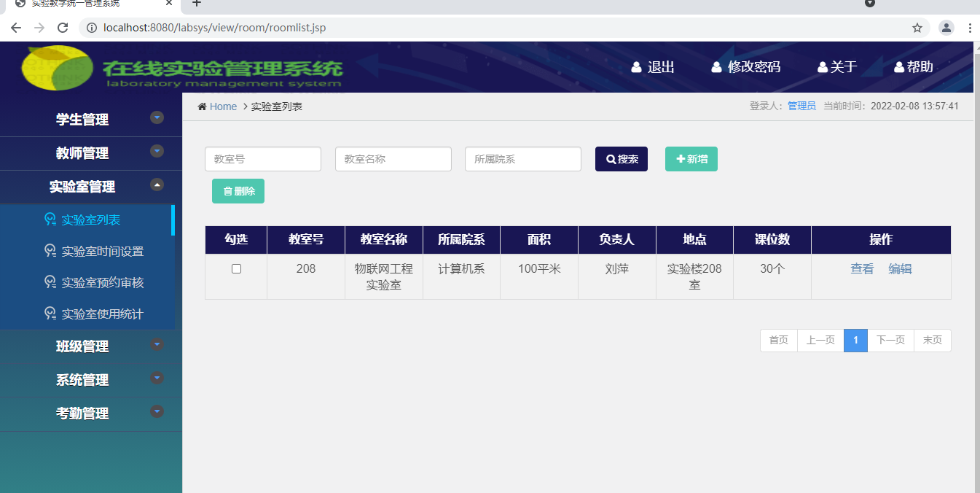Image resolution: width=980 pixels, height=493 pixels.
Task: Click the browser address bar URL
Action: pos(215,28)
